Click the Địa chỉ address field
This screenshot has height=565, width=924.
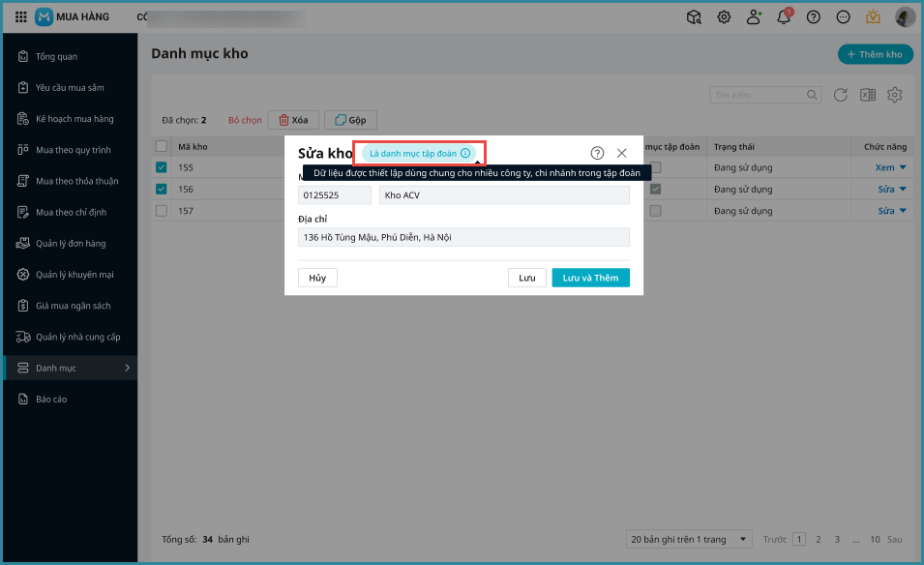pyautogui.click(x=463, y=237)
